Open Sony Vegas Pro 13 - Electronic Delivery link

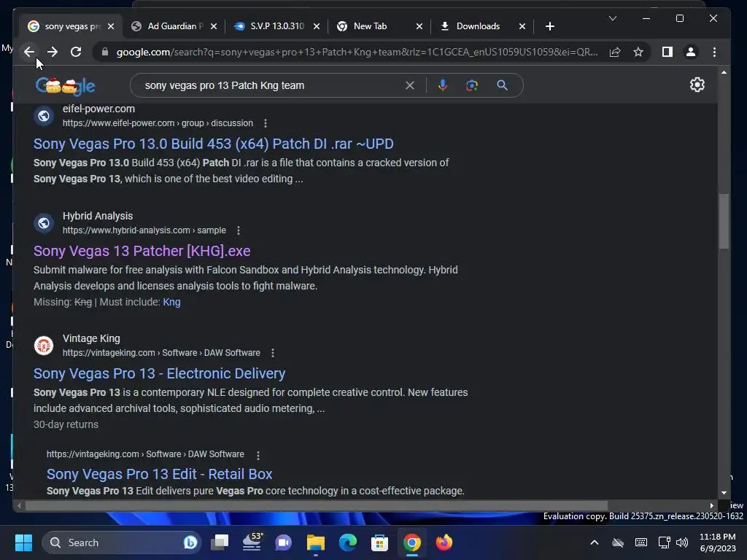159,373
